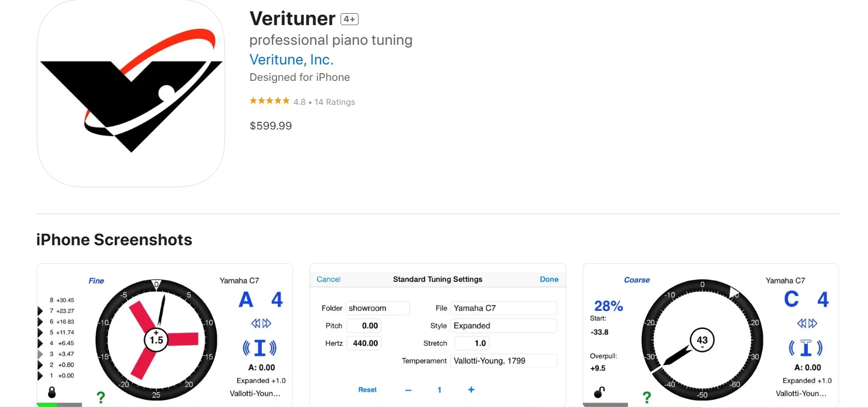
Task: Advance to next note using fast-forward icon
Action: click(266, 323)
